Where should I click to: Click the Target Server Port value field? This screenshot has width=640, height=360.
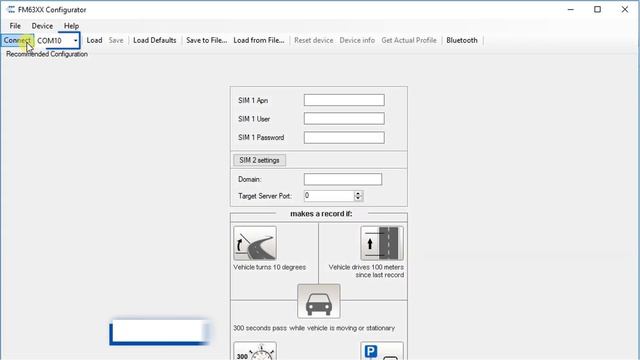(329, 196)
